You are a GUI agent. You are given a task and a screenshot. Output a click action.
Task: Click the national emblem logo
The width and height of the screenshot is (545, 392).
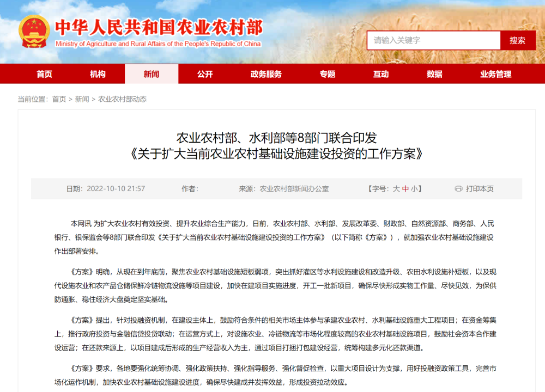point(34,32)
